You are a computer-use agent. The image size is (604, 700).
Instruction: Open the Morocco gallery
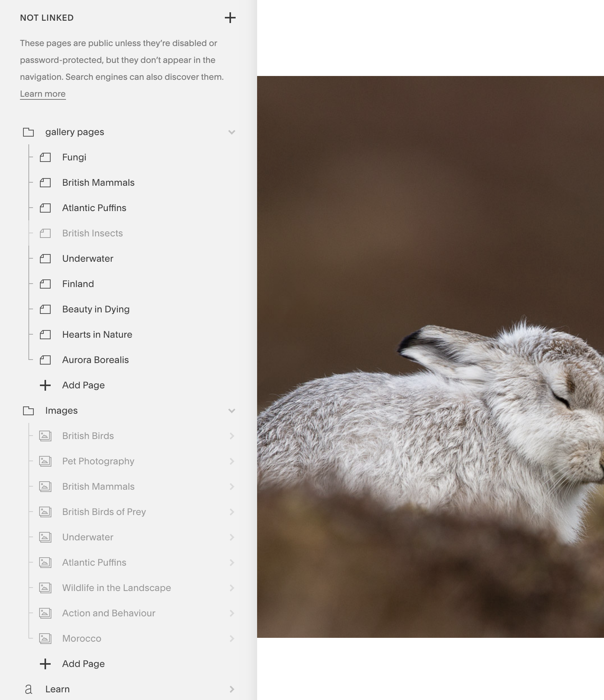click(82, 639)
